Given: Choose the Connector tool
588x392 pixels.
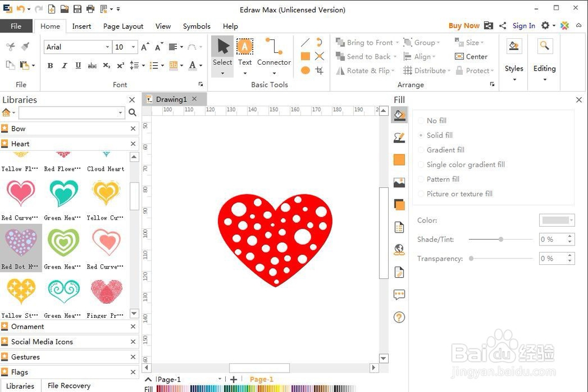Looking at the screenshot, I should (274, 52).
